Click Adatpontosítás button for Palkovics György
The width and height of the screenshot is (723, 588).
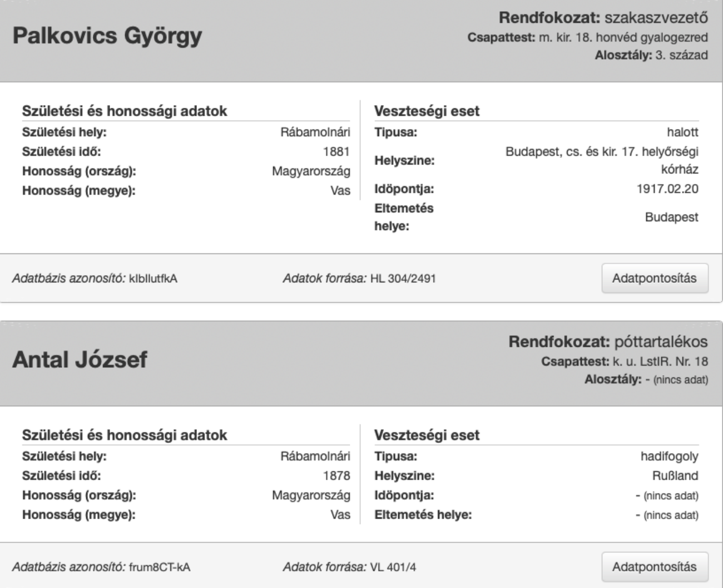point(655,278)
